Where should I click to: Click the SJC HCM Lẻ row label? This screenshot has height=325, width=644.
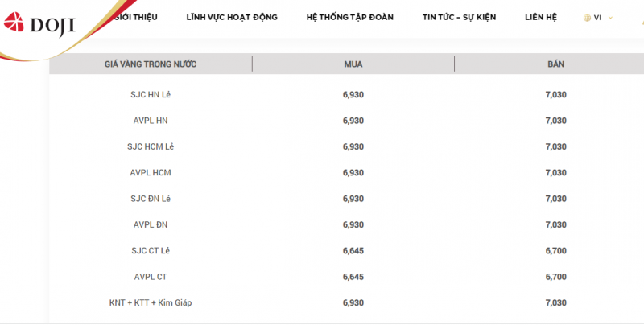click(x=151, y=146)
